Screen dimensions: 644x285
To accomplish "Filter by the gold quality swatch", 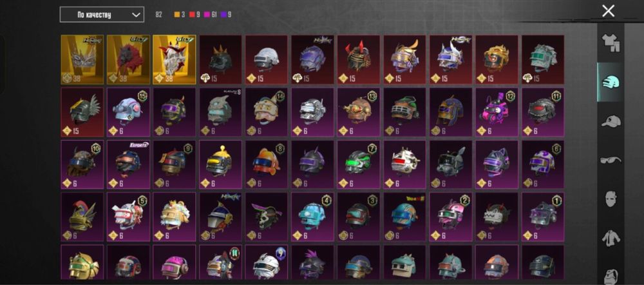I will (177, 15).
